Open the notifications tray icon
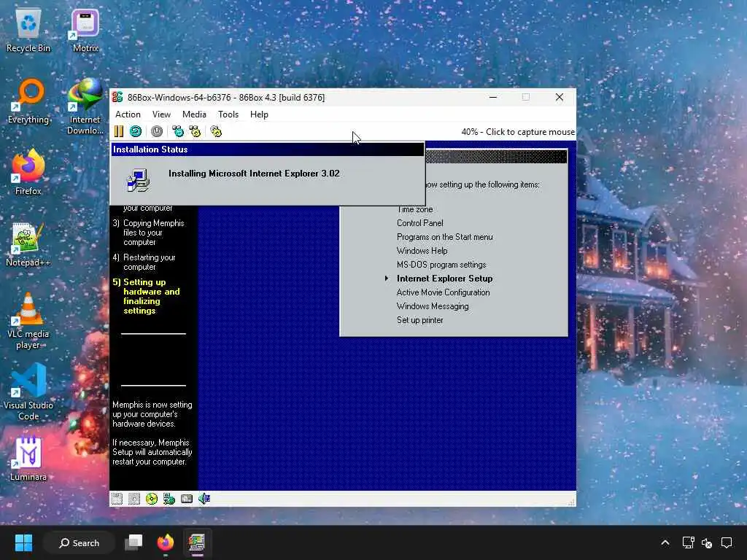 [x=727, y=542]
